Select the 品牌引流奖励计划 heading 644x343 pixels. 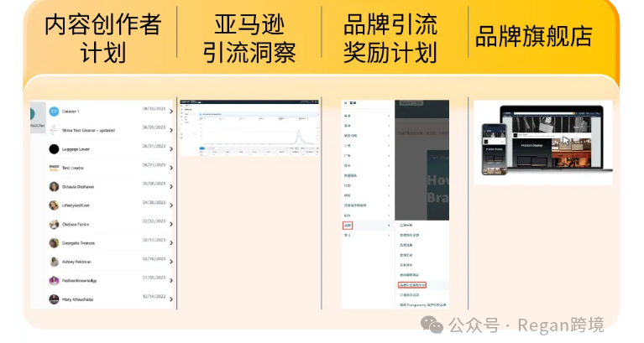390,39
